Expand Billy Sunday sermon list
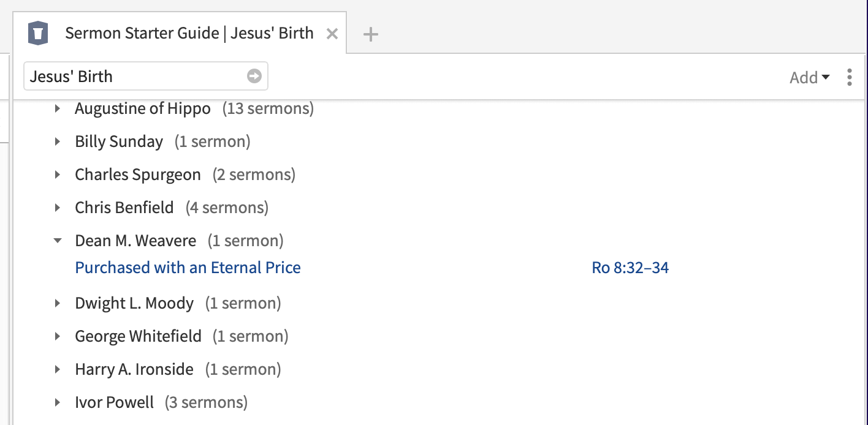This screenshot has width=868, height=425. pyautogui.click(x=58, y=142)
